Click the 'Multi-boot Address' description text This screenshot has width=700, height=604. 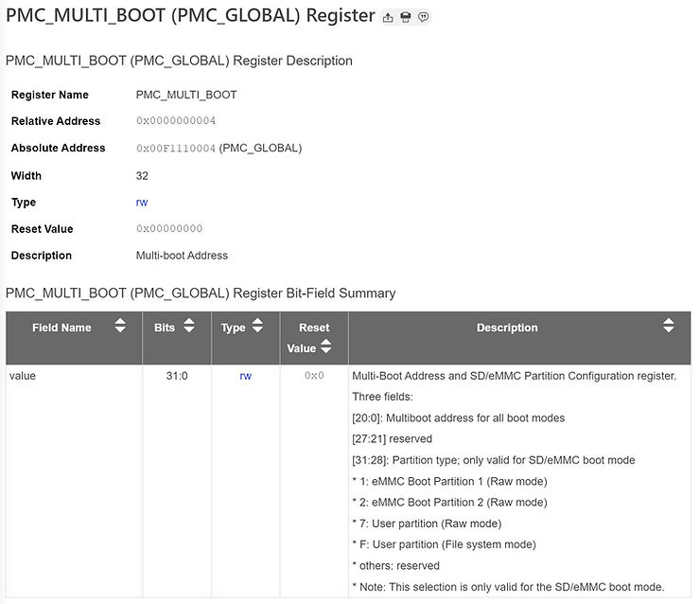point(182,256)
